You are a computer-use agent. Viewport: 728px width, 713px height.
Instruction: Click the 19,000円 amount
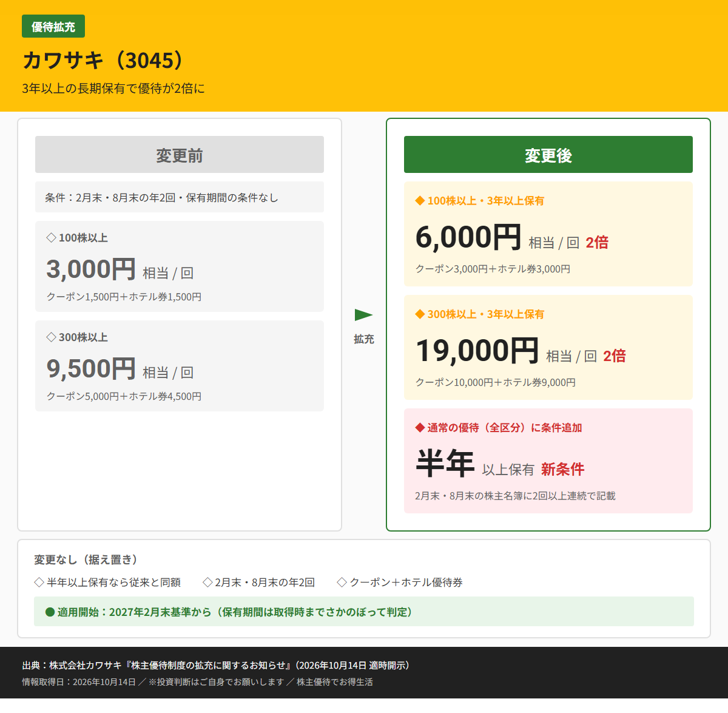tap(477, 350)
